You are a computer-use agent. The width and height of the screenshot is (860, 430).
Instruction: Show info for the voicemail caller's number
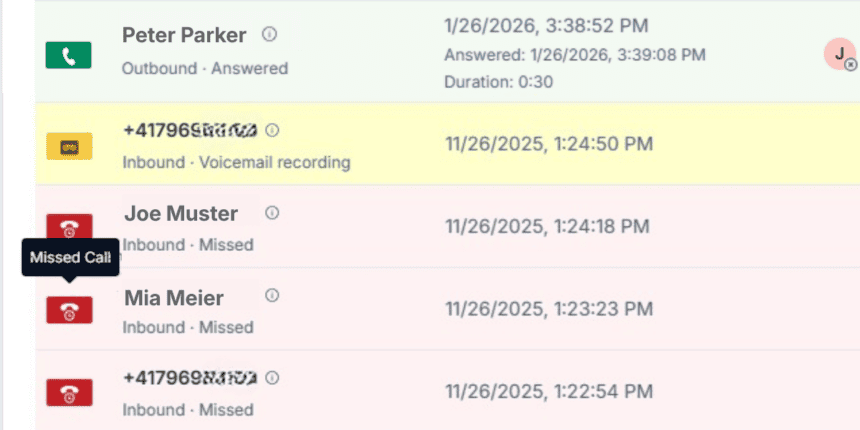[x=272, y=131]
